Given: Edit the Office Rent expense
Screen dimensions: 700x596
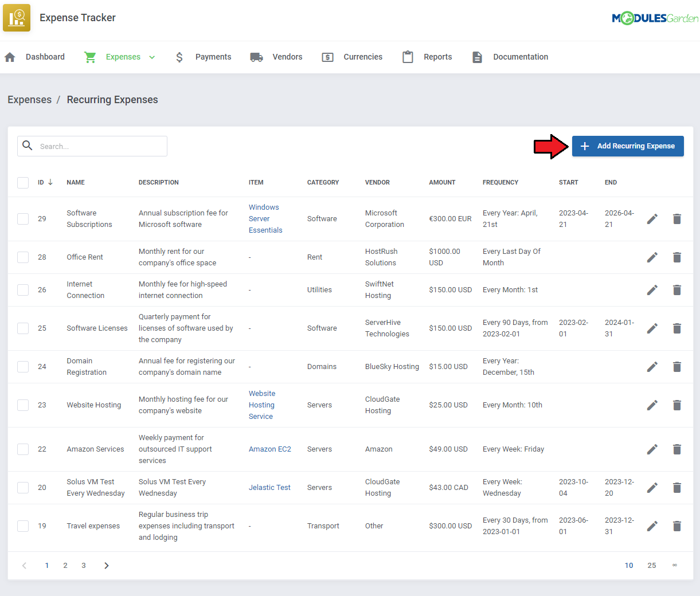Looking at the screenshot, I should (652, 257).
